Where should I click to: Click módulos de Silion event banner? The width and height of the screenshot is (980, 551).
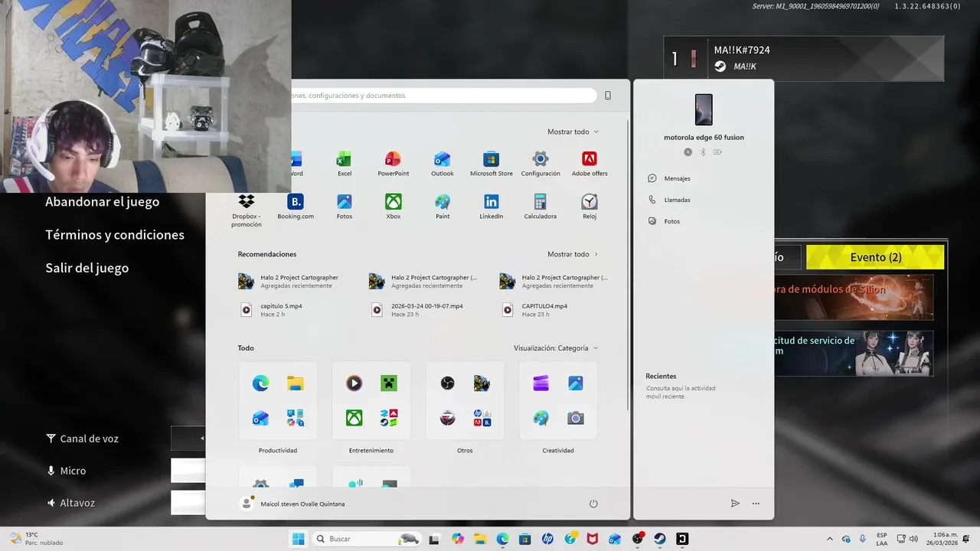pos(854,297)
